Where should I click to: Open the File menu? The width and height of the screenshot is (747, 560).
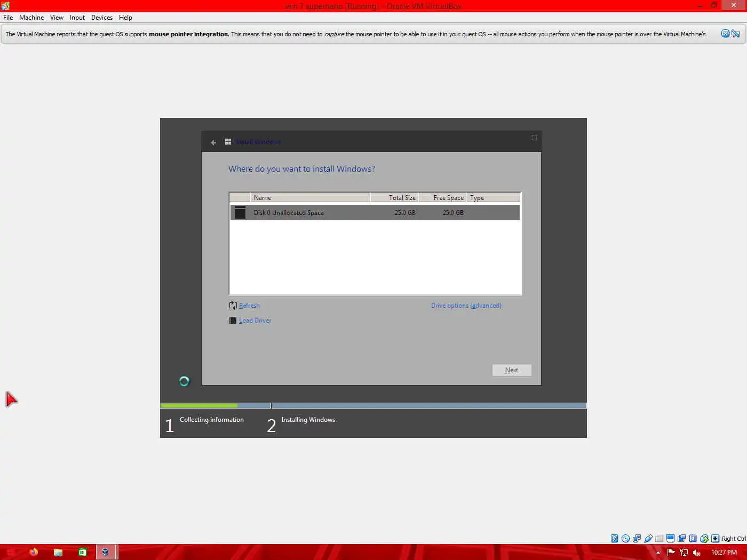click(x=8, y=18)
